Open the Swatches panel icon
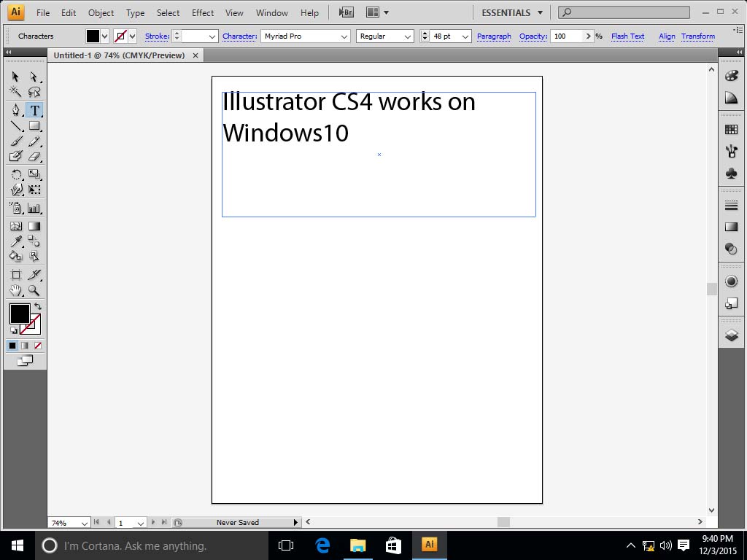 pos(731,130)
